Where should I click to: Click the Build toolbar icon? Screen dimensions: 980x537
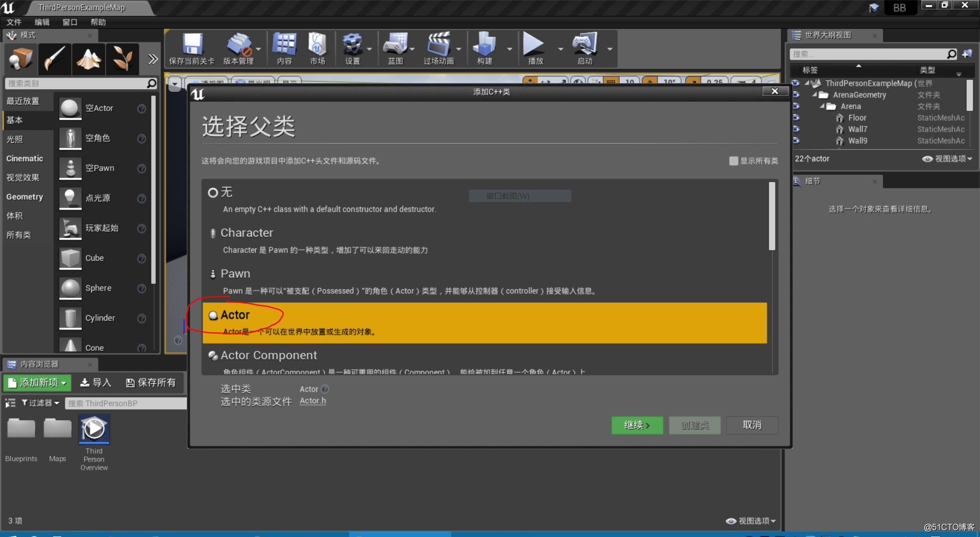[x=484, y=45]
